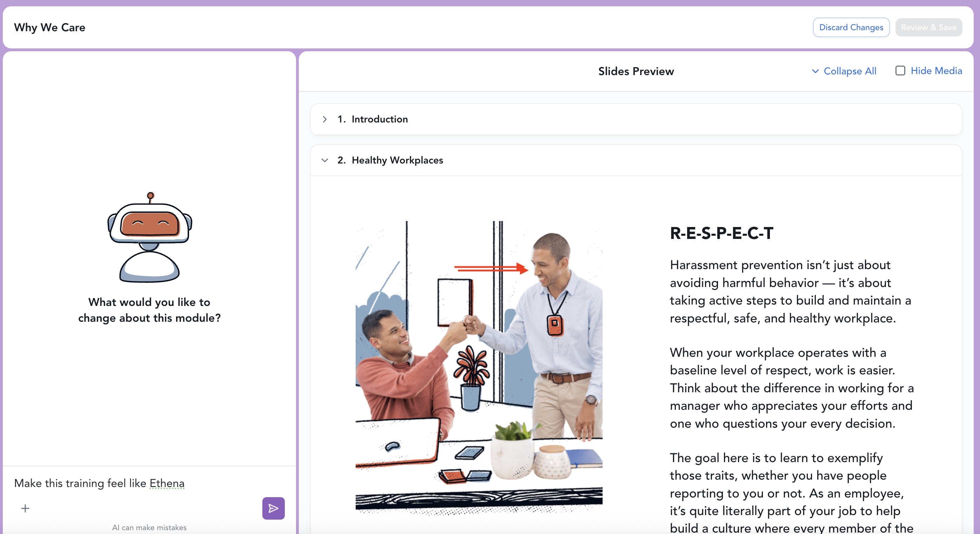Tick the Hide Media checkbox
This screenshot has width=980, height=534.
coord(900,71)
